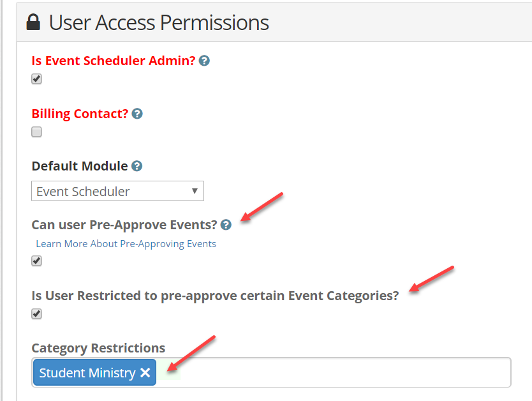Remove the Student Ministry category tag
This screenshot has width=532, height=401.
[145, 372]
